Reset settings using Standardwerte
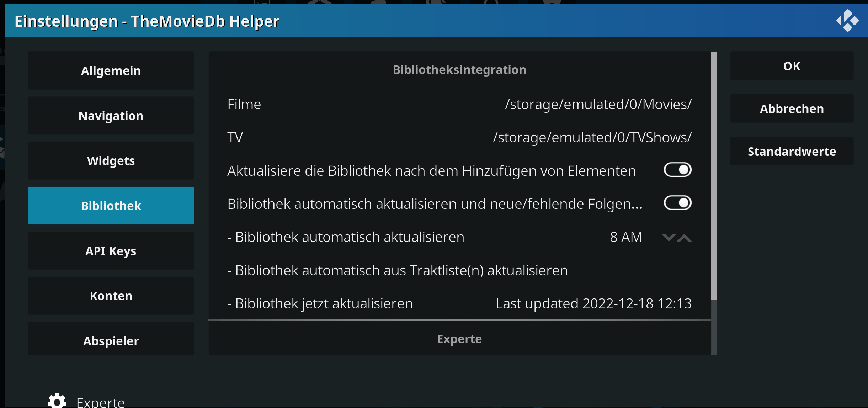The width and height of the screenshot is (868, 408). coord(792,151)
